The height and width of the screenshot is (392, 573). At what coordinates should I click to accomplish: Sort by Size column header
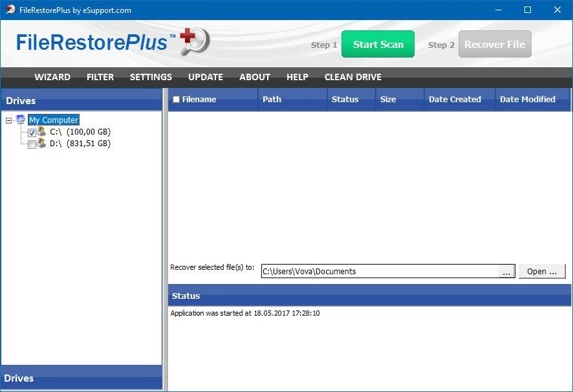point(400,100)
